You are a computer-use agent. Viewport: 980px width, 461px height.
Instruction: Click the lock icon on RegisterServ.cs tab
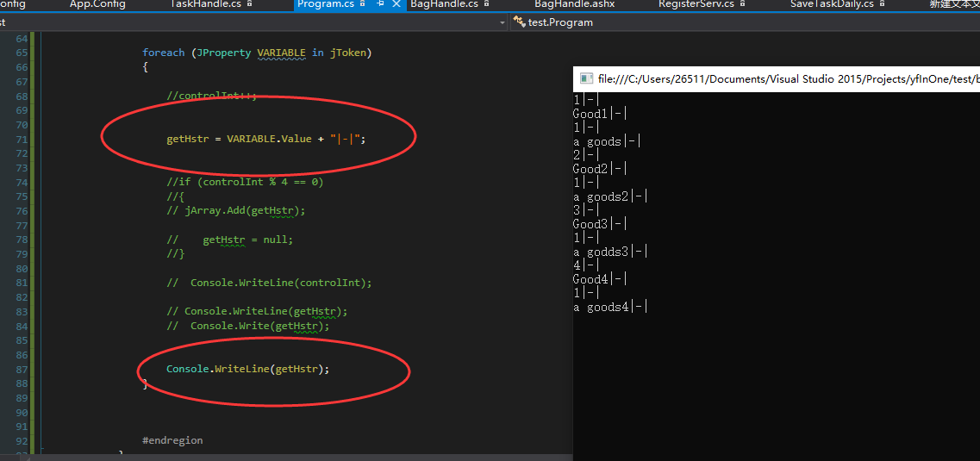[743, 4]
